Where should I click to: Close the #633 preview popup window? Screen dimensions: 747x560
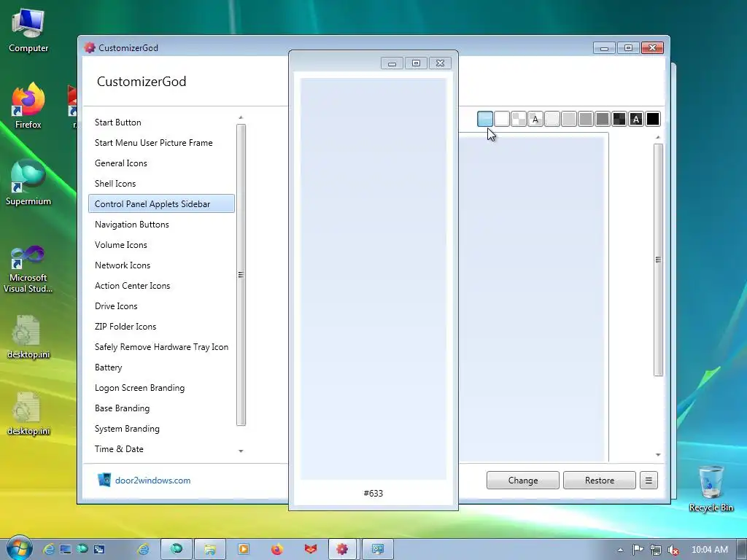coord(440,63)
